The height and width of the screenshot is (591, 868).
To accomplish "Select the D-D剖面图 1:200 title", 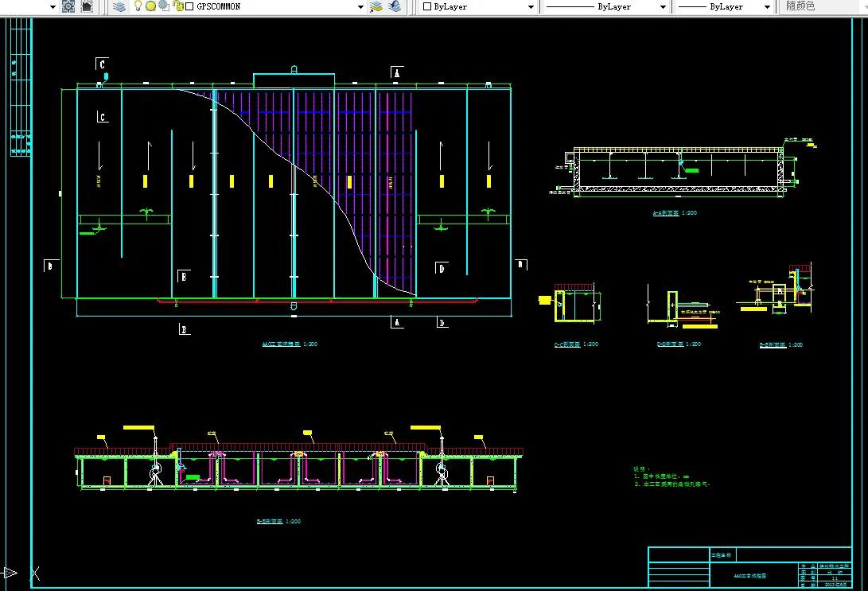I will (679, 344).
